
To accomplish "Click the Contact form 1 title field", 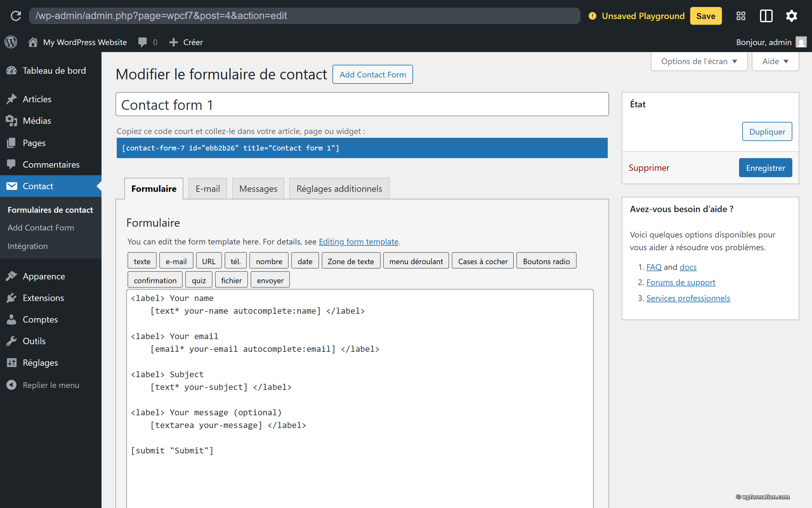I will pyautogui.click(x=362, y=104).
